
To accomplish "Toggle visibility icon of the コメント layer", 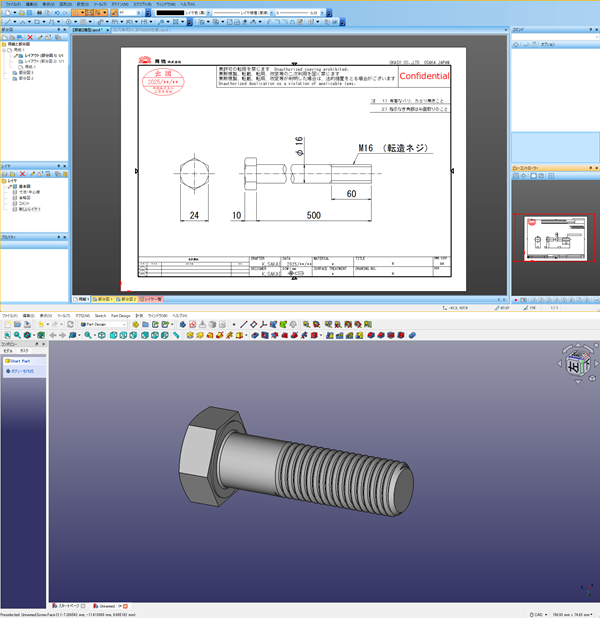I will coord(15,203).
